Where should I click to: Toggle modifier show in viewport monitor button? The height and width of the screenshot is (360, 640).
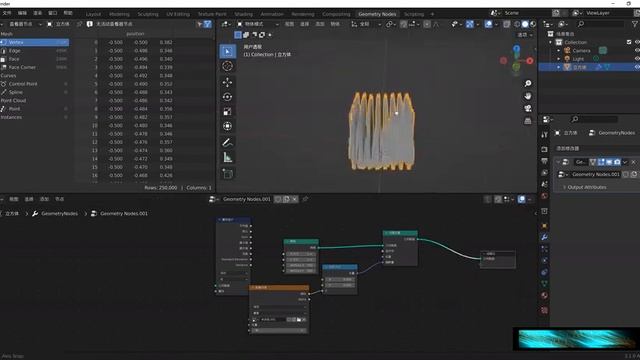(609, 162)
